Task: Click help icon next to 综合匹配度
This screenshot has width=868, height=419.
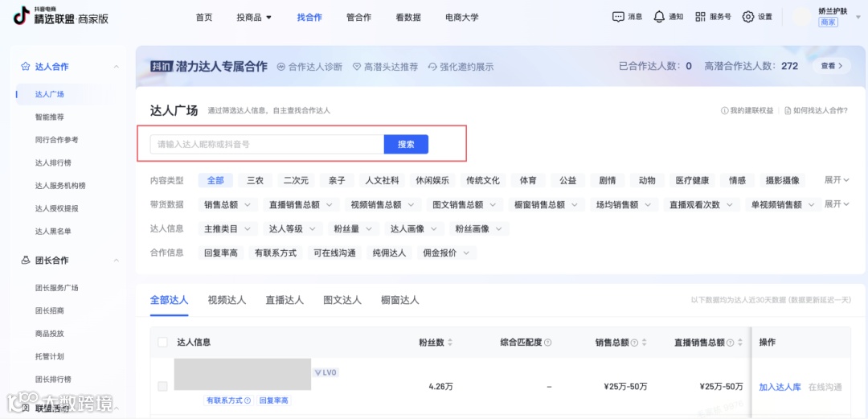Action: point(547,343)
